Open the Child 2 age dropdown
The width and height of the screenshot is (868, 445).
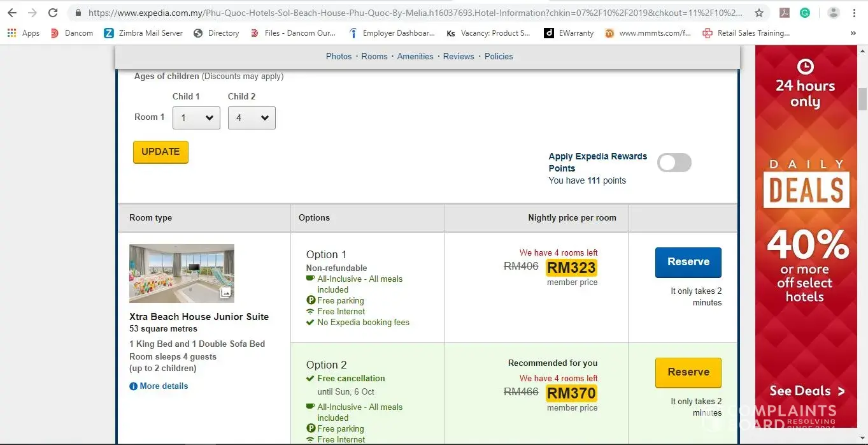point(252,118)
